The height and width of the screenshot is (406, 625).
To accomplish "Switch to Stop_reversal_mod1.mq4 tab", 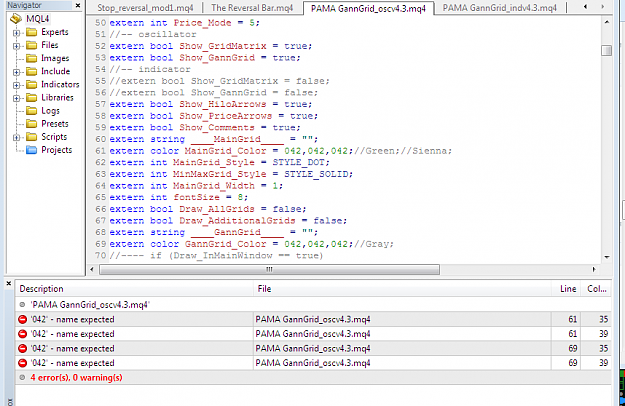I will point(145,8).
